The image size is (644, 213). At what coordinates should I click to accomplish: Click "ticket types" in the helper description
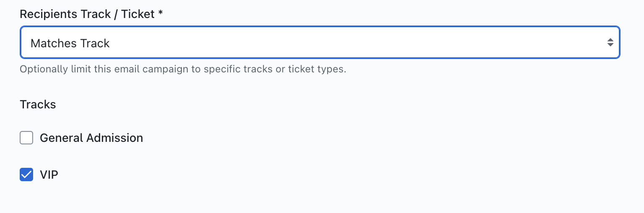click(316, 69)
